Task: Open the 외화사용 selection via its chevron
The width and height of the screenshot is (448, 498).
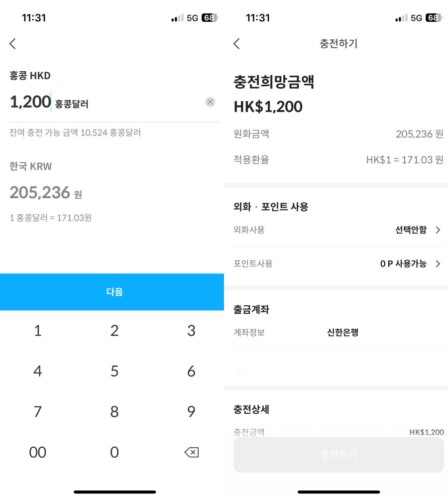Action: coord(438,230)
